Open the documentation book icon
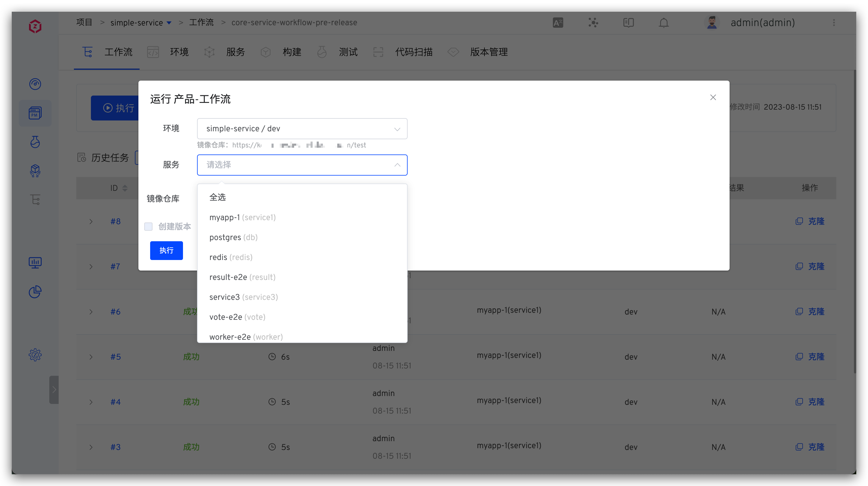Screen dimensions: 868x486 tap(629, 23)
